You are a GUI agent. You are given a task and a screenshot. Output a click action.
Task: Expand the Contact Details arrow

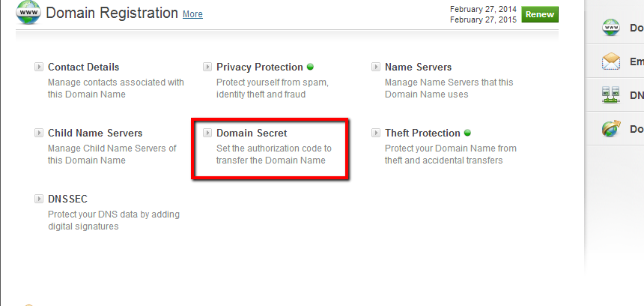[x=39, y=67]
